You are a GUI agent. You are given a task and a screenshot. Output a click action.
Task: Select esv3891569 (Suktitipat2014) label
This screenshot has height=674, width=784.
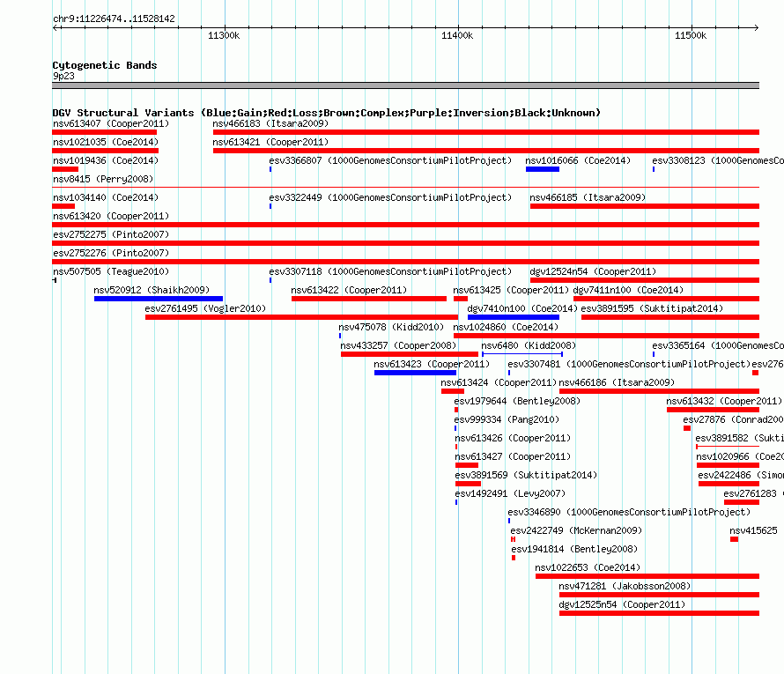(x=526, y=475)
